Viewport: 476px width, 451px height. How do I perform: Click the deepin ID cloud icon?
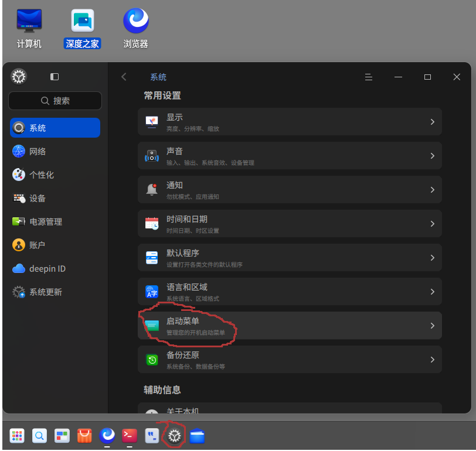(19, 269)
